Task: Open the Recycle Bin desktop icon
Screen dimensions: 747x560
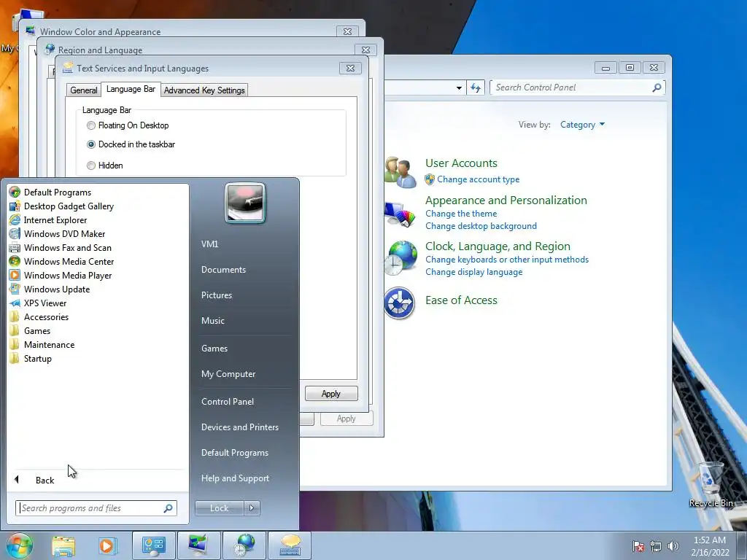Action: tap(711, 484)
